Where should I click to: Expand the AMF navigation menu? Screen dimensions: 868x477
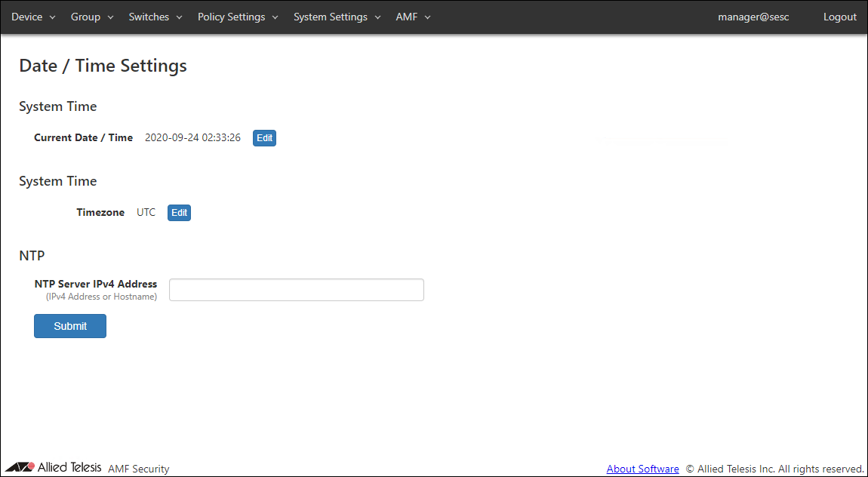[413, 17]
